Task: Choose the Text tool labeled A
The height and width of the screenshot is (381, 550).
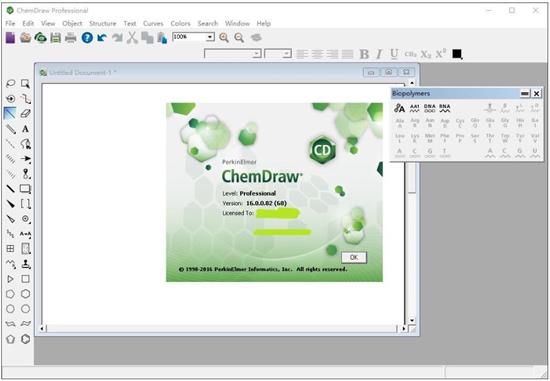Action: click(x=25, y=129)
